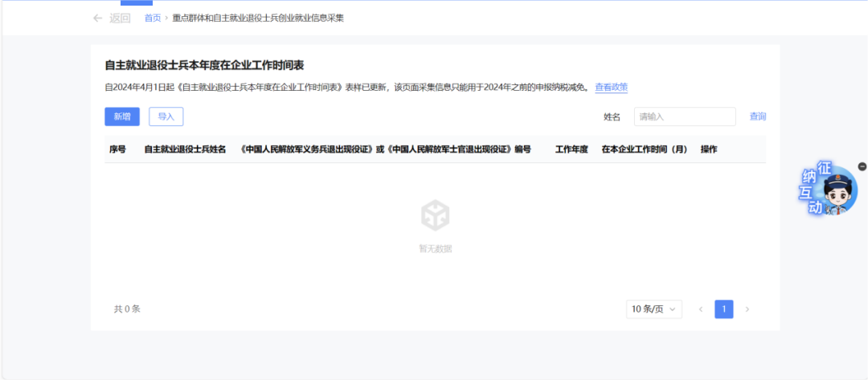Expand the 10条/页 page size dropdown
The height and width of the screenshot is (380, 868).
coord(654,309)
